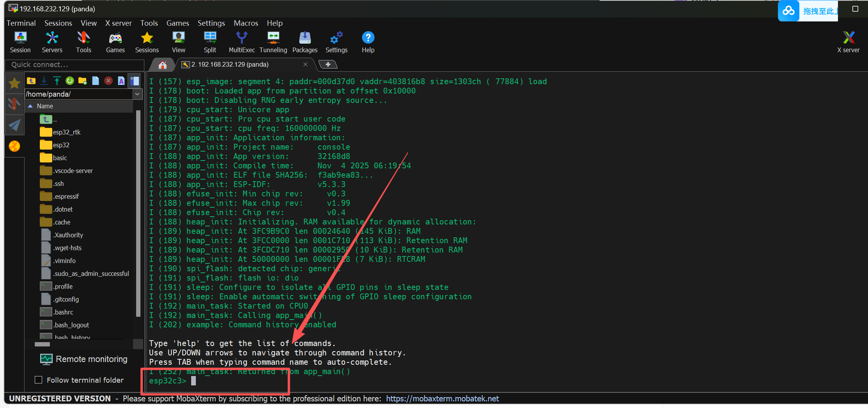
Task: Open the Macros paper plane sidebar tab
Action: 14,125
